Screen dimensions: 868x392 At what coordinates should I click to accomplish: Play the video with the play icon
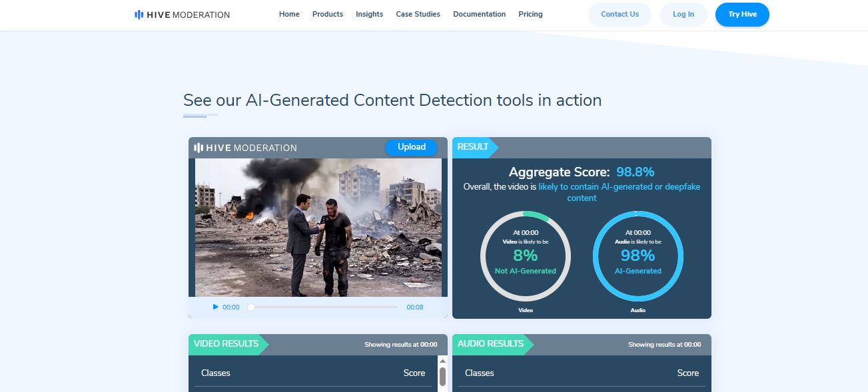(x=216, y=307)
